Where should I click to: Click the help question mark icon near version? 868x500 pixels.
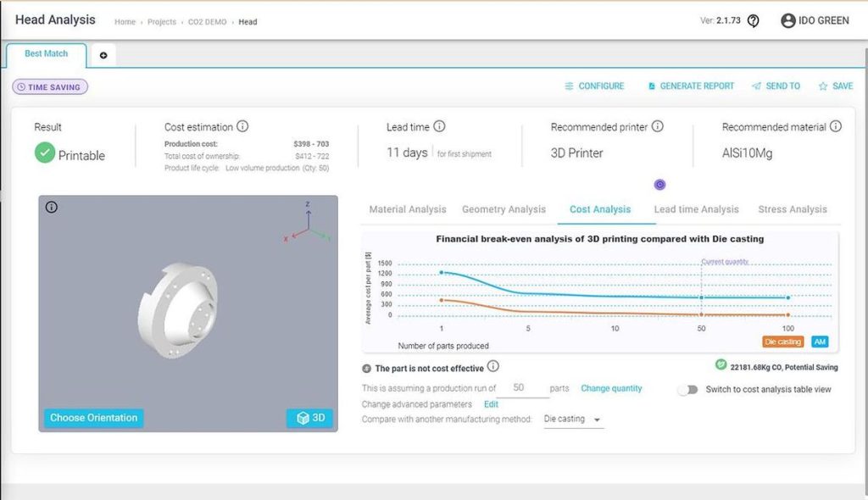[x=754, y=21]
